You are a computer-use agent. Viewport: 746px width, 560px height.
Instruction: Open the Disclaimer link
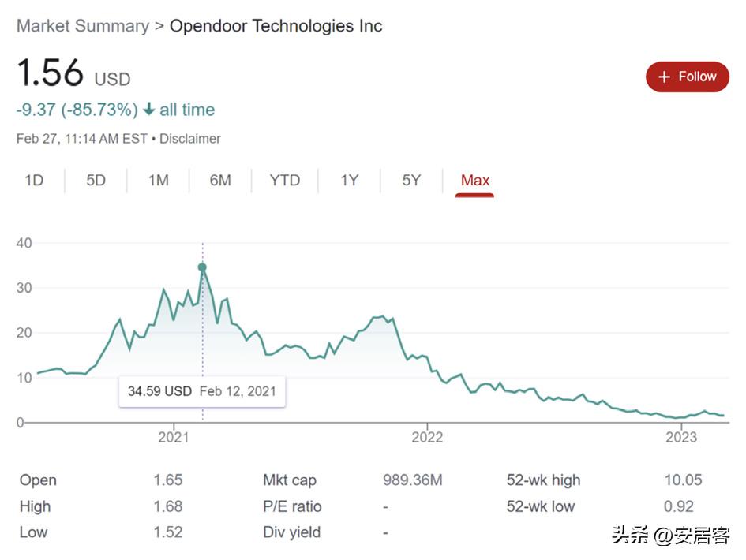(x=190, y=139)
